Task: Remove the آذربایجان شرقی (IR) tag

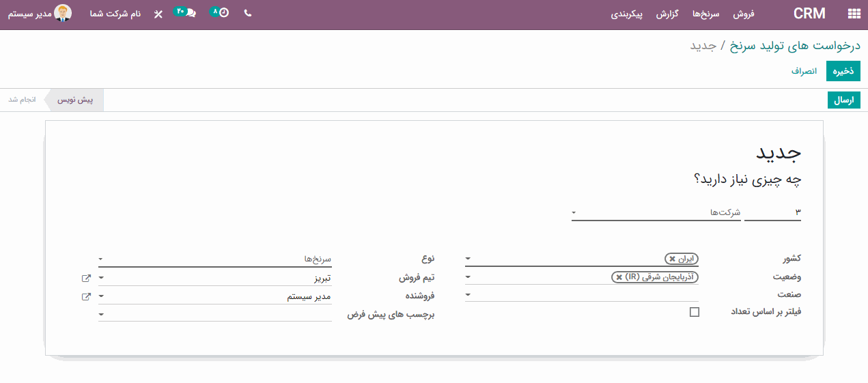Action: (619, 277)
